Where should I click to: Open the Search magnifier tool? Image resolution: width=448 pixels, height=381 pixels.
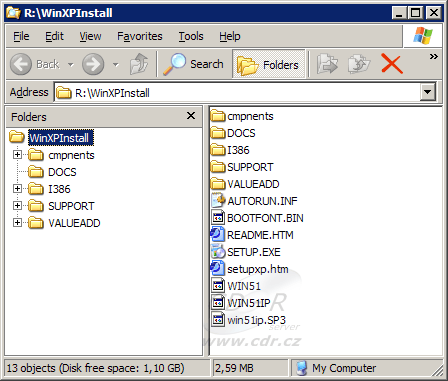(x=193, y=64)
